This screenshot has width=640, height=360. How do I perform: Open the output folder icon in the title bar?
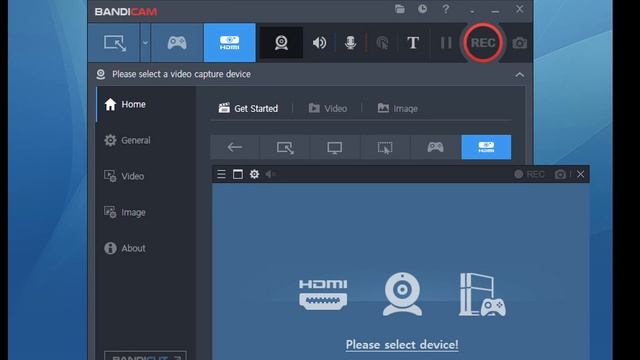pos(400,9)
